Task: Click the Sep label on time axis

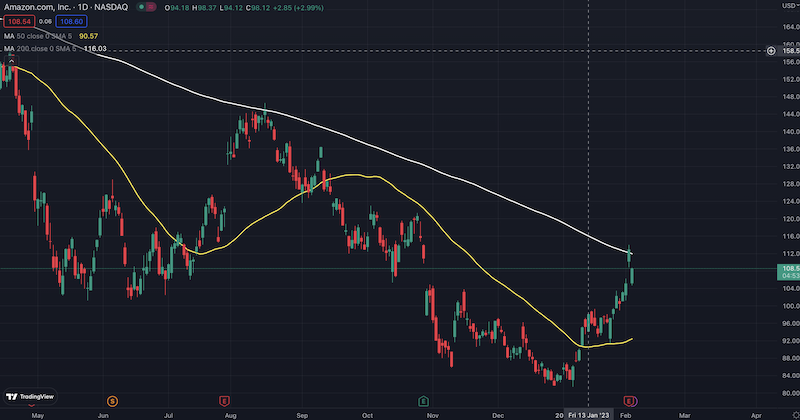Action: [302, 415]
